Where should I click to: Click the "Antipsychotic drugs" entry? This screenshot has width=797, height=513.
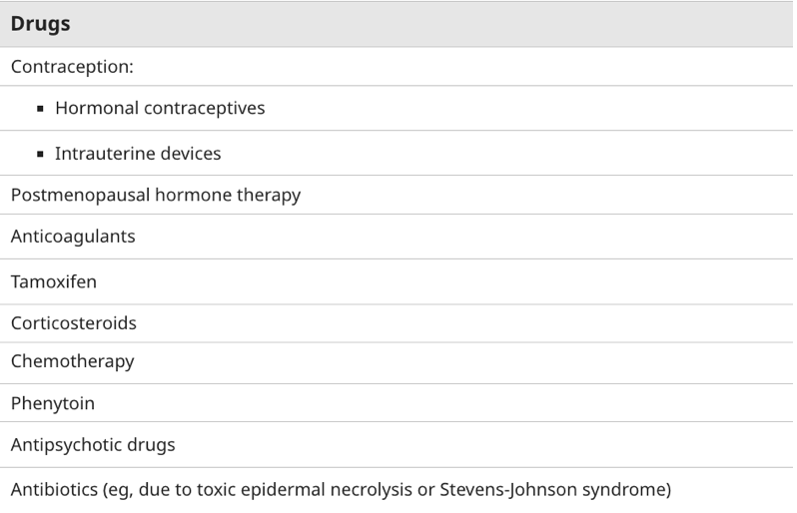tap(93, 445)
